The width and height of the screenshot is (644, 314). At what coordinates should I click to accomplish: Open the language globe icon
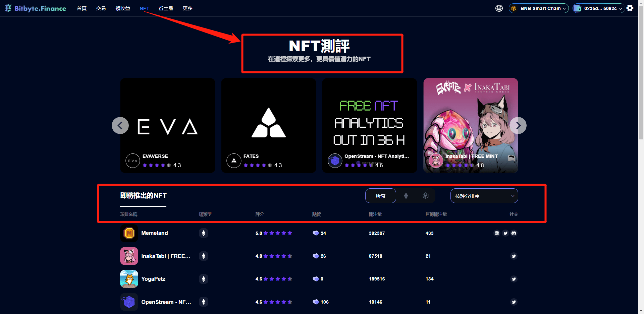click(x=499, y=8)
